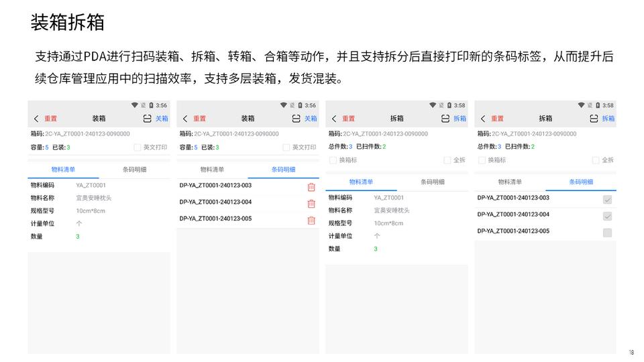The image size is (644, 362).
Task: Select 条码明细 tab in the third screen
Action: pos(432,182)
